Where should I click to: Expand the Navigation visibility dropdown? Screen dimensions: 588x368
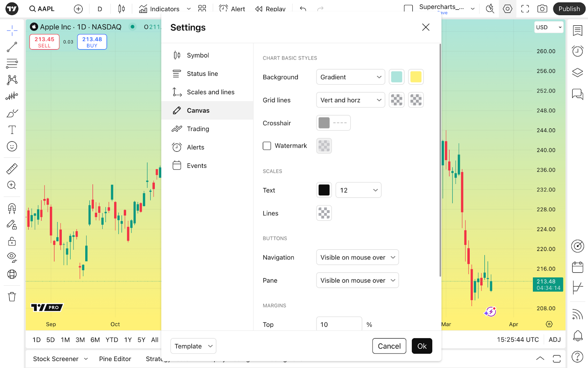pyautogui.click(x=357, y=257)
